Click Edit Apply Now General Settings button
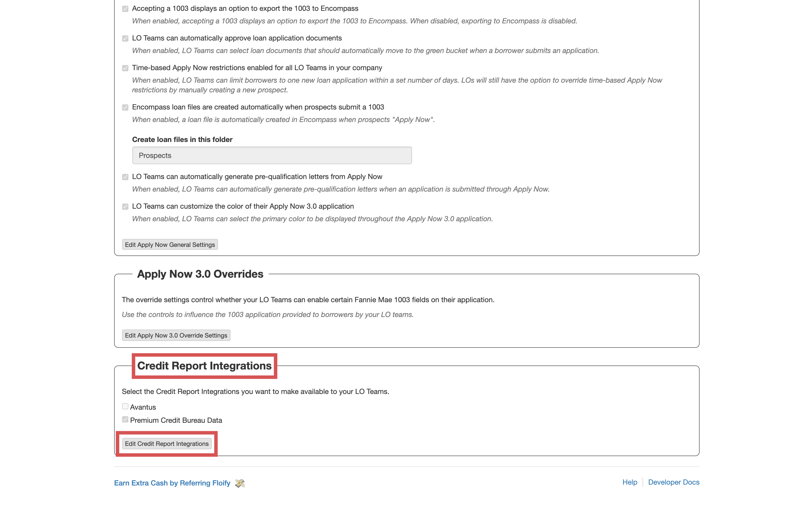 [x=170, y=245]
